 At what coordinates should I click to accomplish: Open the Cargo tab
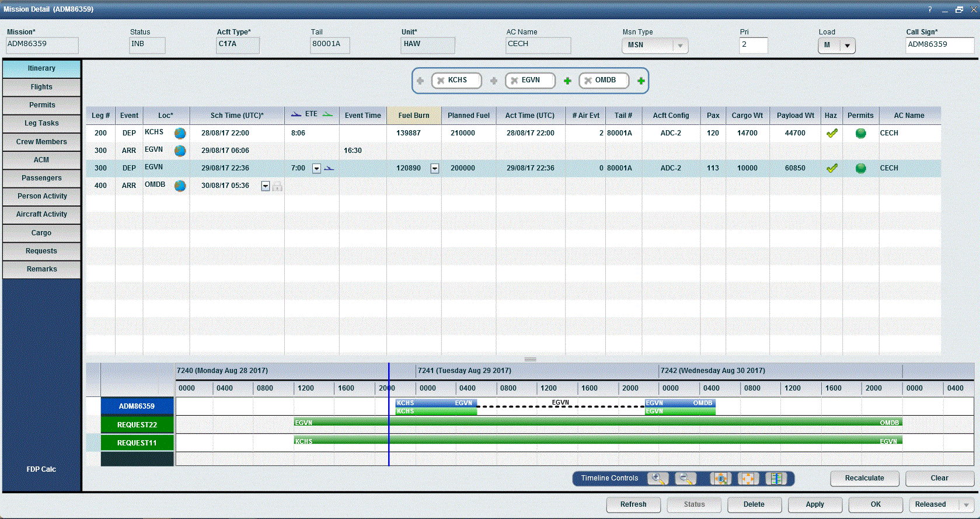(41, 233)
